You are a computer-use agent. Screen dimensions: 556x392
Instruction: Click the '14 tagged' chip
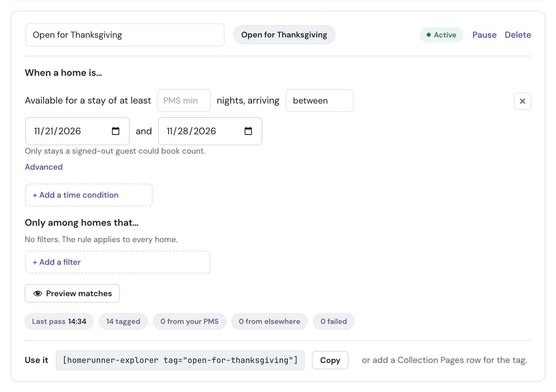pyautogui.click(x=123, y=322)
